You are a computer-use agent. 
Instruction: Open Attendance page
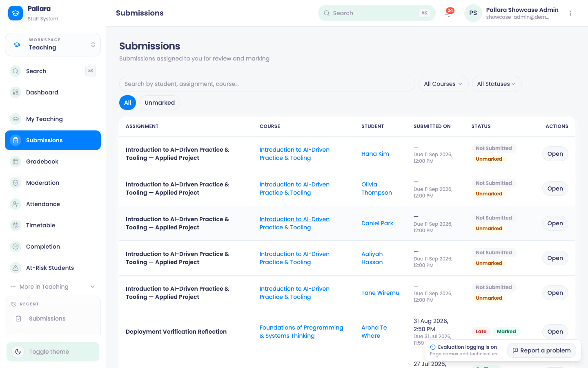[x=53, y=204]
